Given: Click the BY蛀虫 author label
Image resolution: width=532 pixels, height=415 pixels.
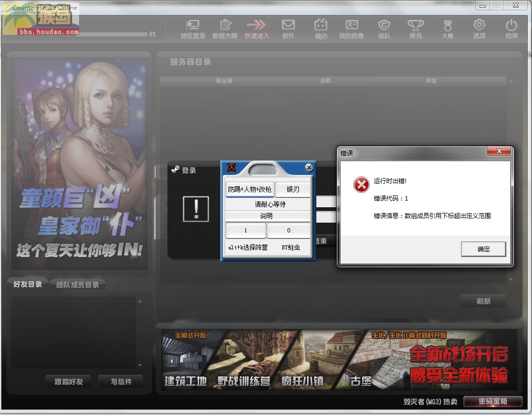Looking at the screenshot, I should click(291, 247).
